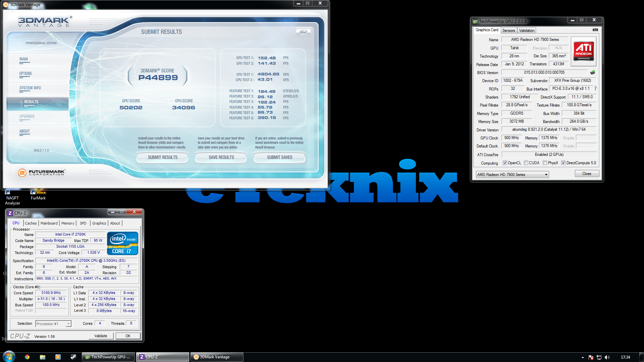Switch to the Caches tab in CPU-Z
This screenshot has width=644, height=362.
31,223
